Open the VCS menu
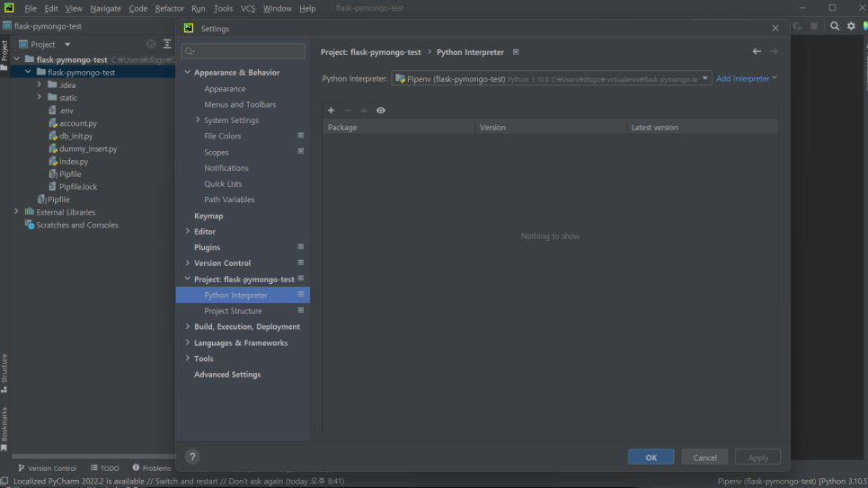868x488 pixels. 247,8
